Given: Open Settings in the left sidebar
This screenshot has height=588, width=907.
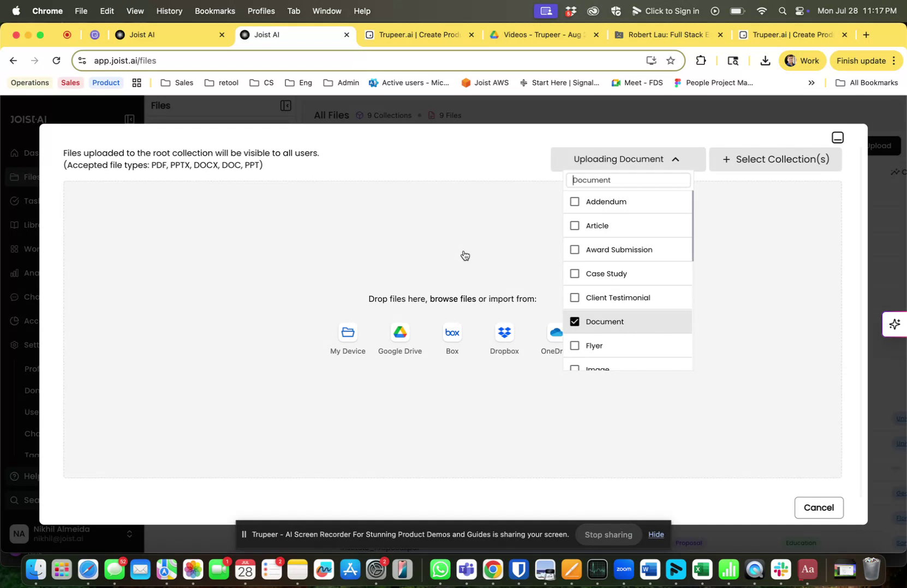Looking at the screenshot, I should [30, 345].
